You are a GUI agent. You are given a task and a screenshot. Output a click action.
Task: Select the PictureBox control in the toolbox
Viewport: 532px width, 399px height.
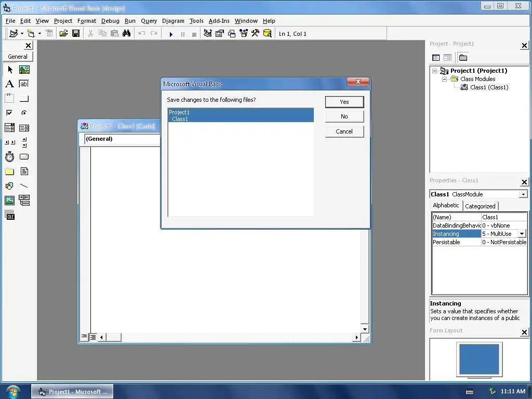point(24,70)
